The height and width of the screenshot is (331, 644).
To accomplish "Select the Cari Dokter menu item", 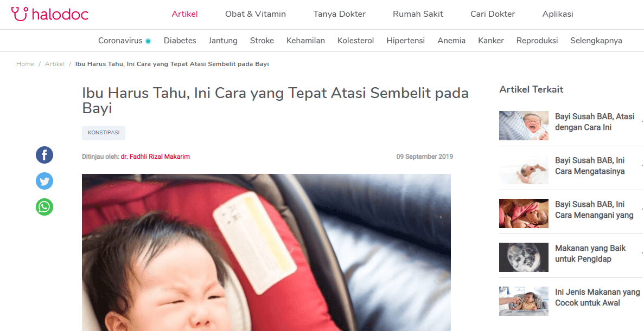I will coord(493,14).
